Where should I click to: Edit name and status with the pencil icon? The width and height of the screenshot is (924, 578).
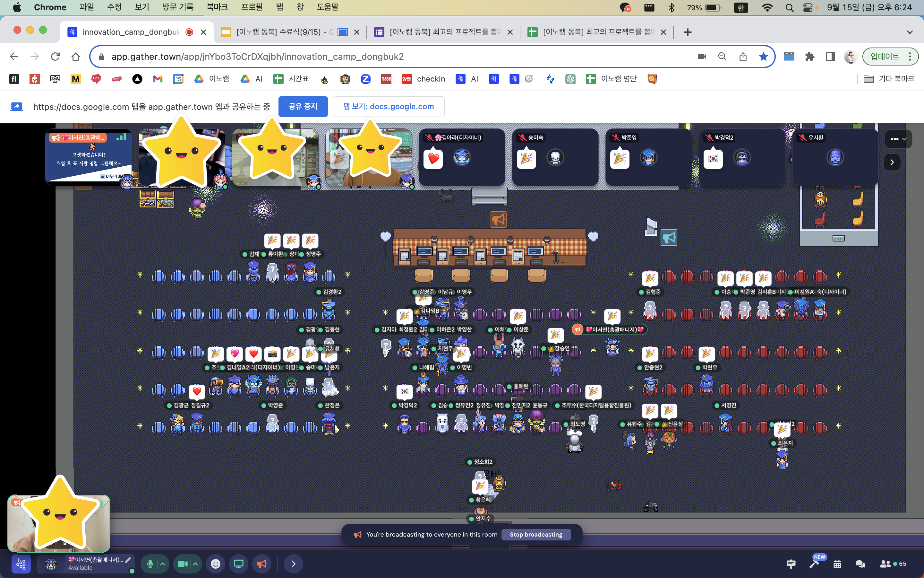click(128, 560)
